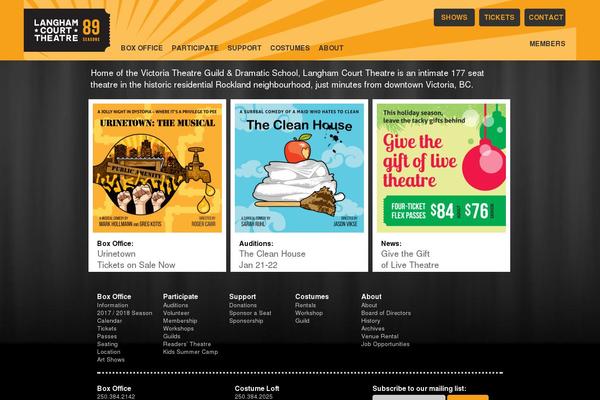The width and height of the screenshot is (600, 400).
Task: Open the footer Volunteer link
Action: (176, 313)
